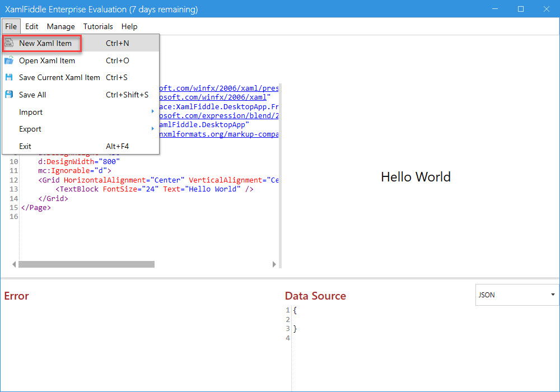Click the TextBlock line of code
Viewport: 560px width, 392px height.
tap(155, 189)
